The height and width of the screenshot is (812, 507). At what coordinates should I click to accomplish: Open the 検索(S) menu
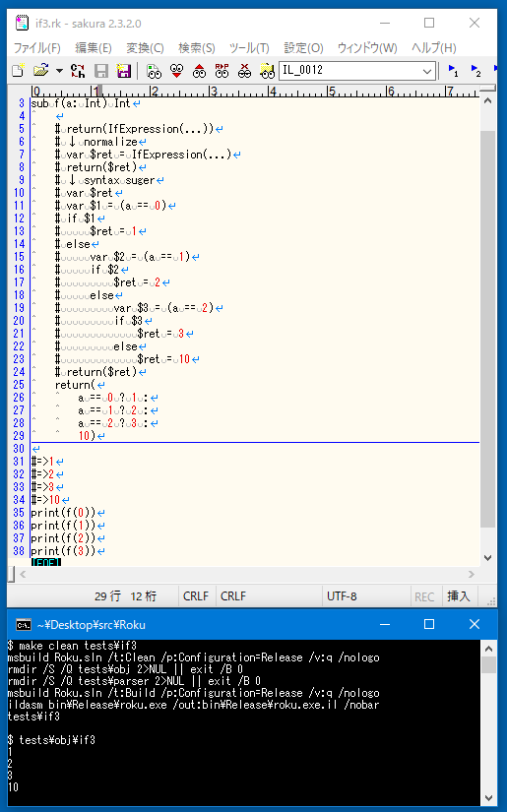196,48
